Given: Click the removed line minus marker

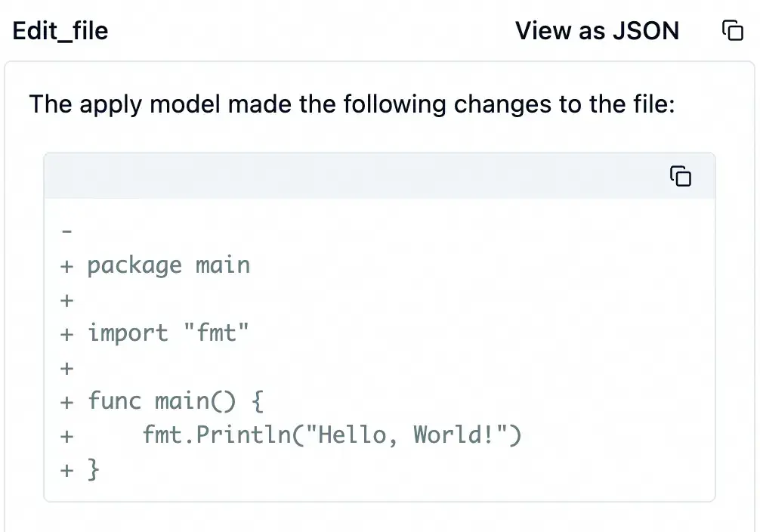Looking at the screenshot, I should (x=66, y=230).
